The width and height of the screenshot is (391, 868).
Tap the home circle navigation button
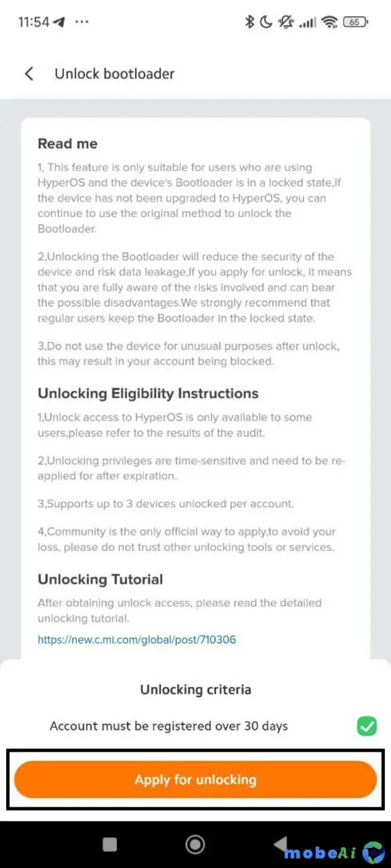(x=195, y=844)
